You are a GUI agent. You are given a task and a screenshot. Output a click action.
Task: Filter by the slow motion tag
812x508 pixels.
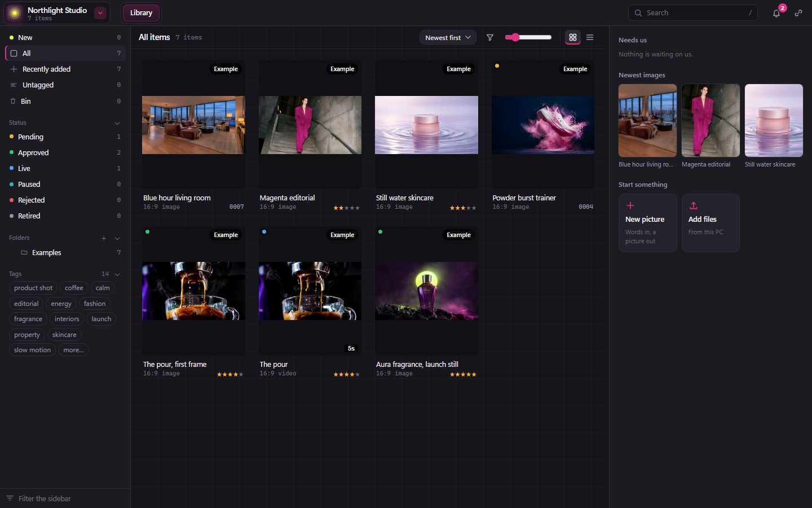click(32, 350)
